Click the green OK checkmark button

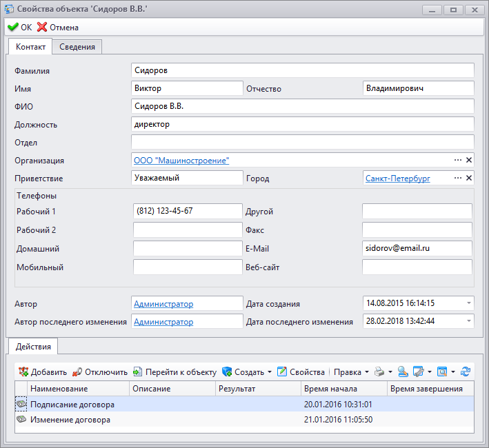click(19, 28)
